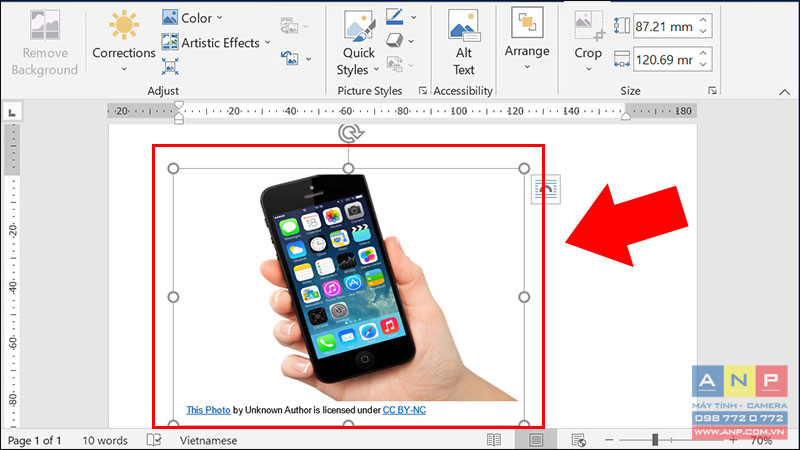The width and height of the screenshot is (800, 450).
Task: Click the Page 1 of 1 status indicator
Action: click(x=34, y=440)
